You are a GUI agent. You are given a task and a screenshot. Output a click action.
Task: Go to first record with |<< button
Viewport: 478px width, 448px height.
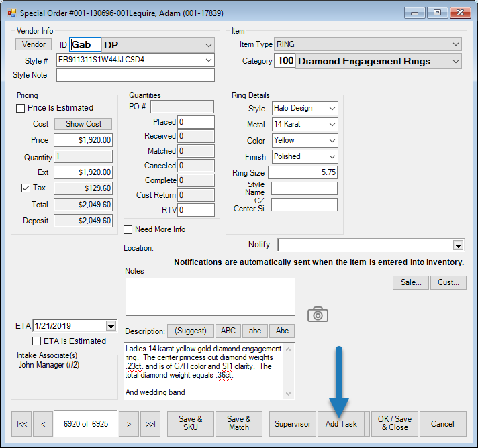click(x=22, y=424)
